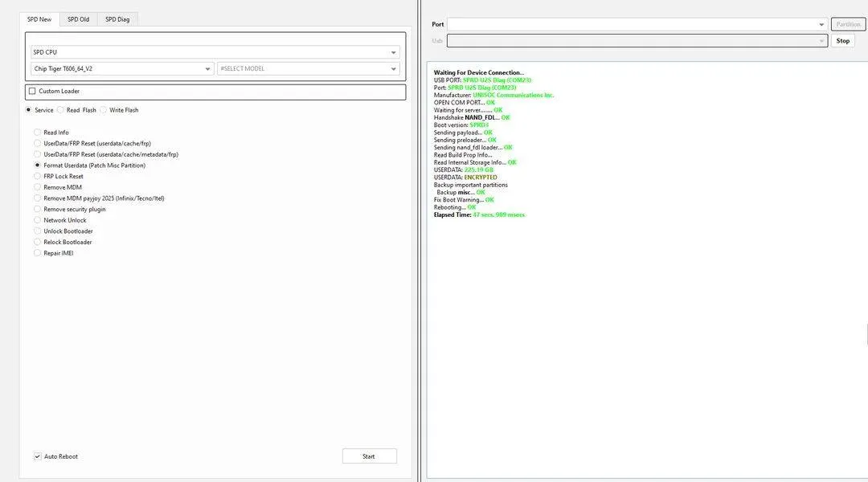Select the Write Flash radio option
This screenshot has height=482, width=868.
click(104, 110)
